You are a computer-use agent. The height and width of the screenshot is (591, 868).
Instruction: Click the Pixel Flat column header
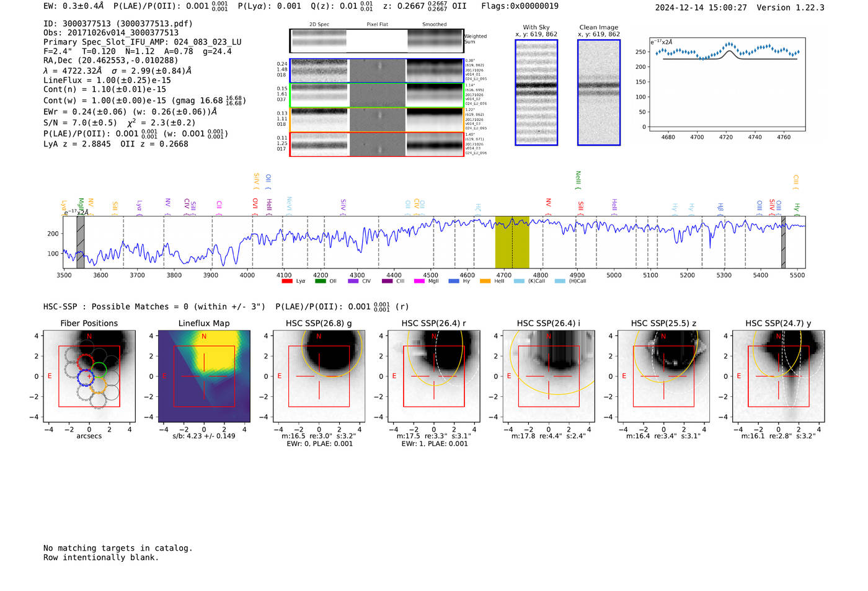click(377, 24)
